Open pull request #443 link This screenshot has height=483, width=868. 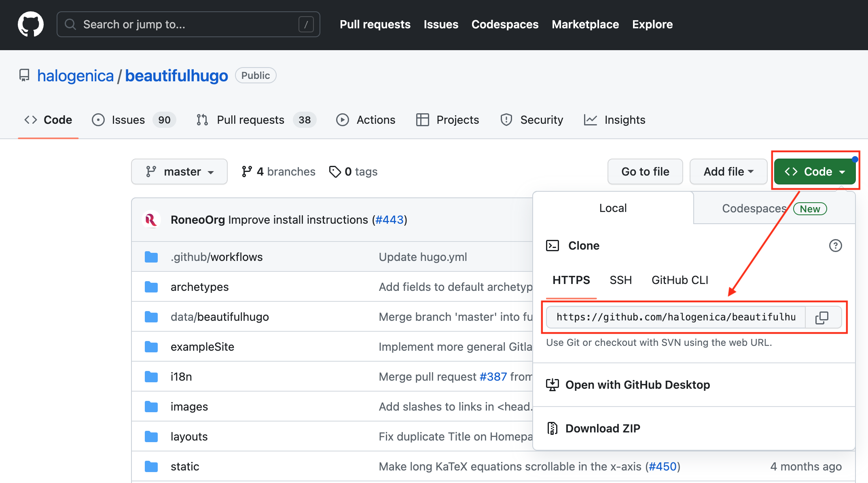390,220
